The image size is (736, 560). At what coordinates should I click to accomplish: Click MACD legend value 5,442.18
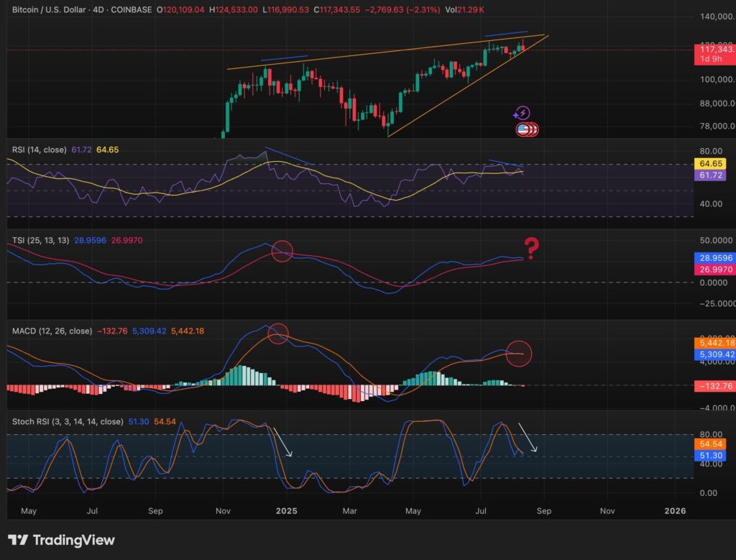[x=188, y=331]
